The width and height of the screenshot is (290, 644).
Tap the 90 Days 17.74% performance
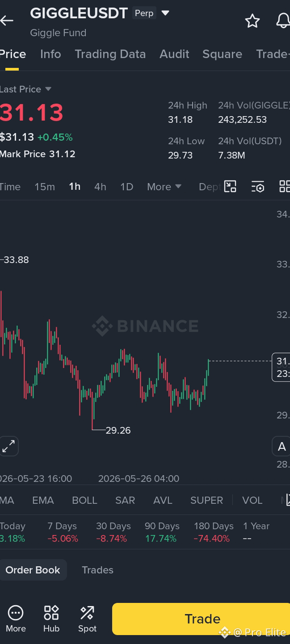pos(162,532)
